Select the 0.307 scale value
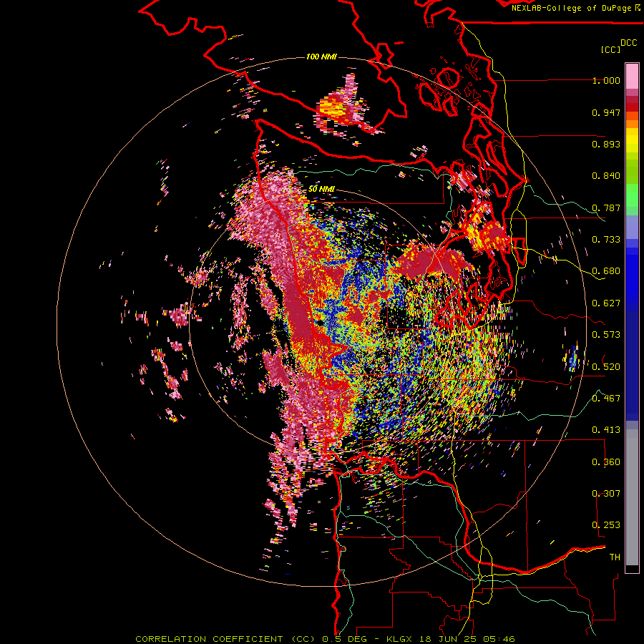 pos(606,493)
